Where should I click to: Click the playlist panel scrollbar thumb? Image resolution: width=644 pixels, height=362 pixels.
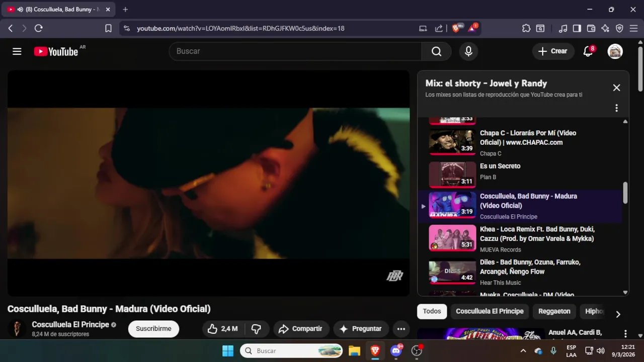point(625,193)
